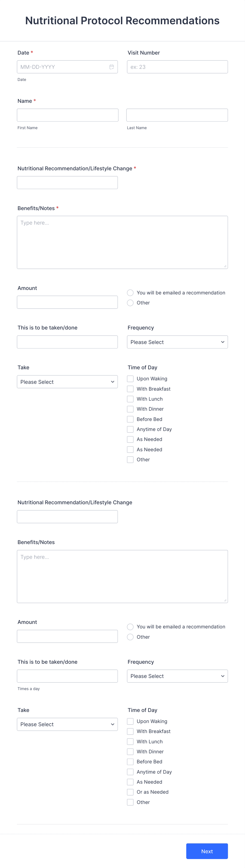
Task: Check the second 'Anytime of Day' checkbox
Action: coord(130,772)
